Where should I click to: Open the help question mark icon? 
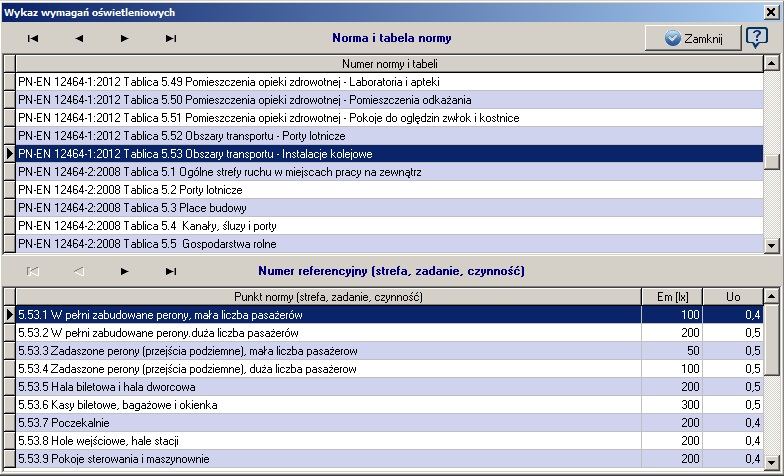[x=756, y=38]
